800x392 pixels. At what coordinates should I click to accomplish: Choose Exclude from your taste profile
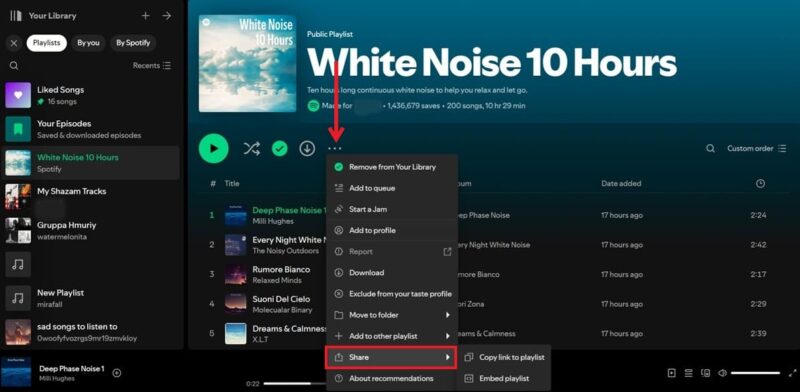(x=392, y=294)
